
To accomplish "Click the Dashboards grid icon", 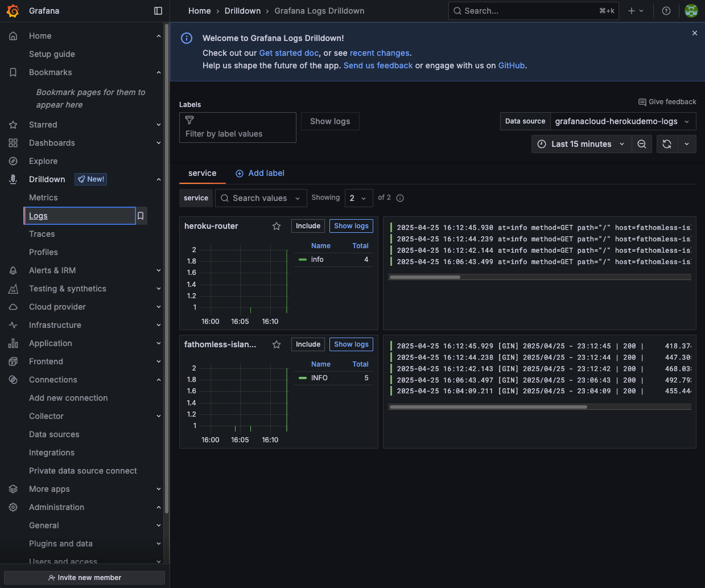I will coord(13,143).
